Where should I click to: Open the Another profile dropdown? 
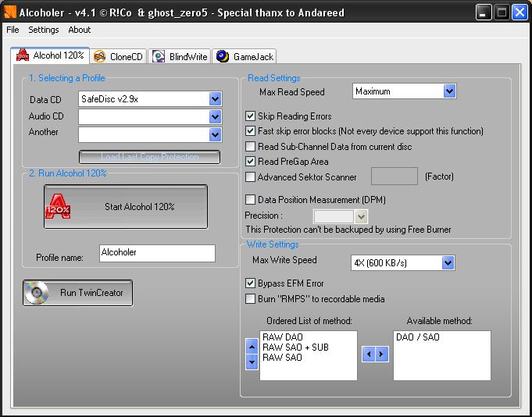215,134
